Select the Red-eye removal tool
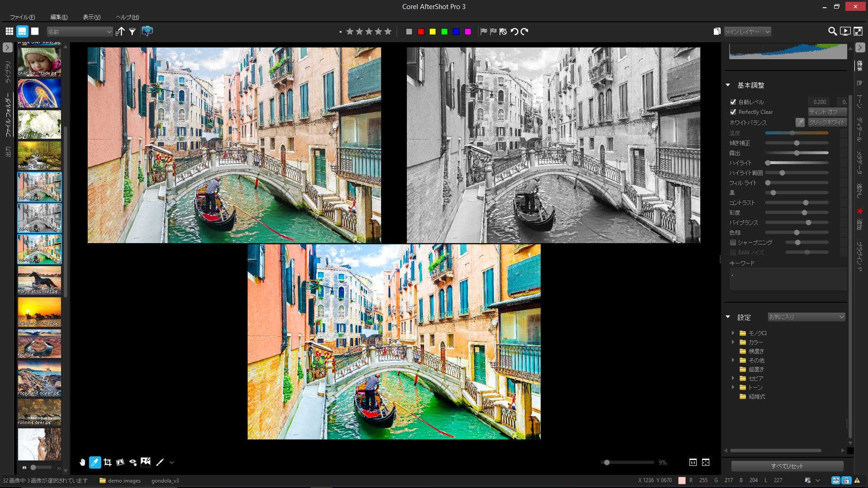868x488 pixels. tap(133, 462)
